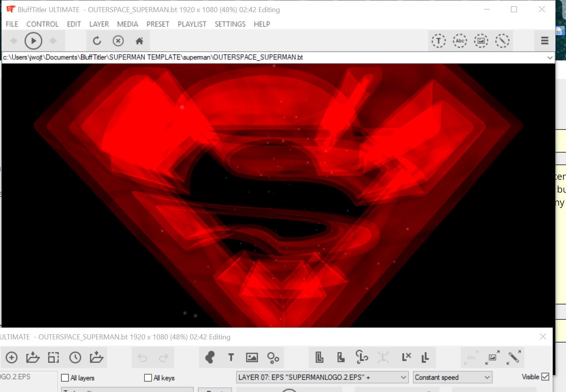566x392 pixels.
Task: Click the outlined L layer icon
Action: pos(320,357)
